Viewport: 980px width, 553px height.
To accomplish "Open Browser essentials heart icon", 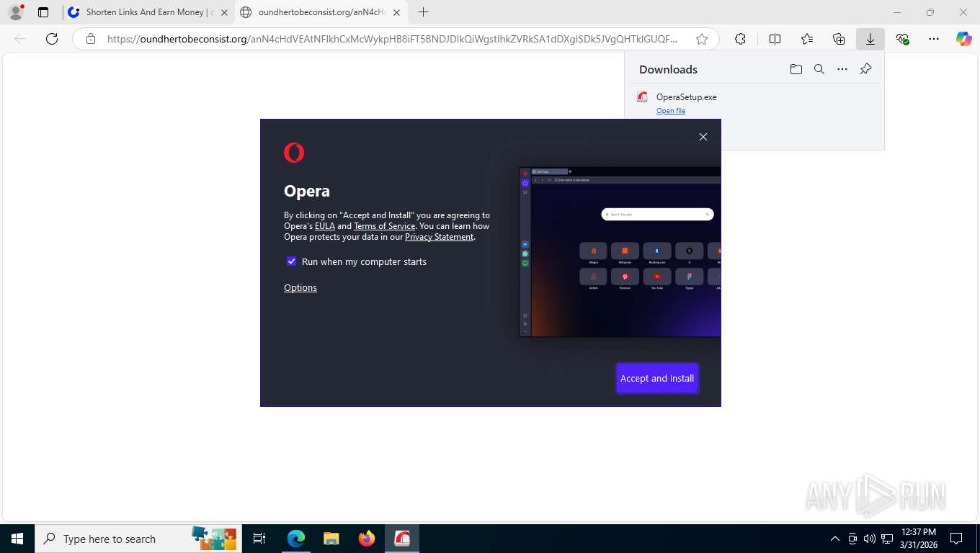I will [902, 39].
